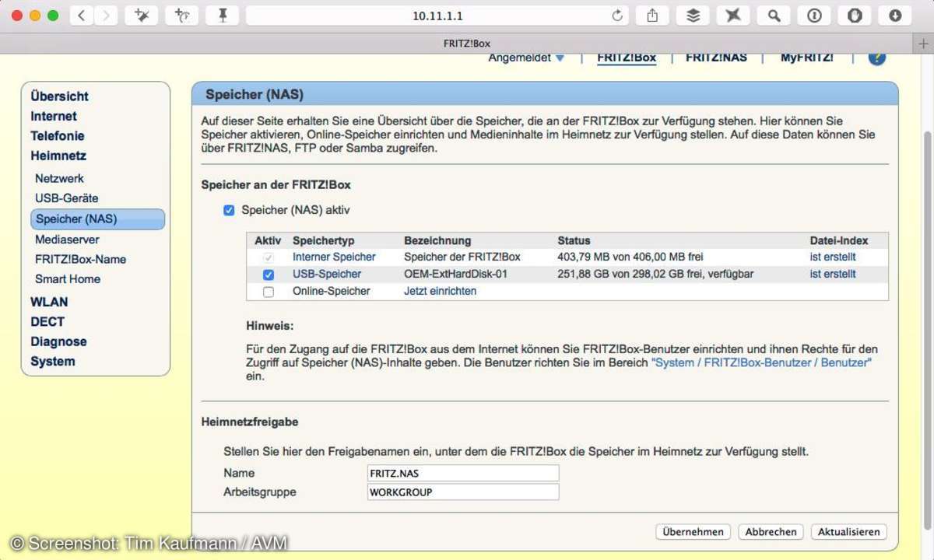Select USB-Geräte under Heimnetz
934x560 pixels.
click(67, 198)
